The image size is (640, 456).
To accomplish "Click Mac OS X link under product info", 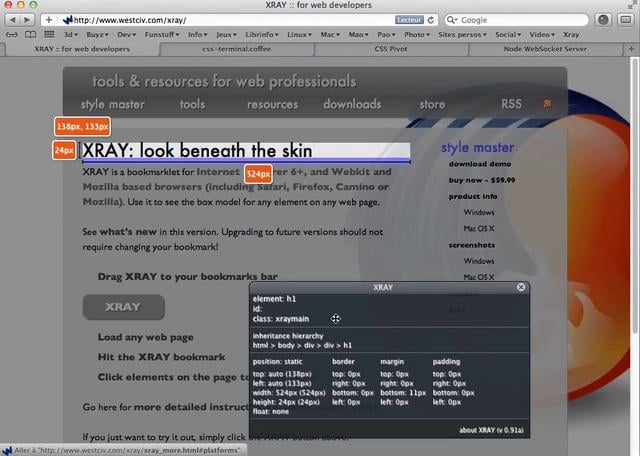I will 479,229.
